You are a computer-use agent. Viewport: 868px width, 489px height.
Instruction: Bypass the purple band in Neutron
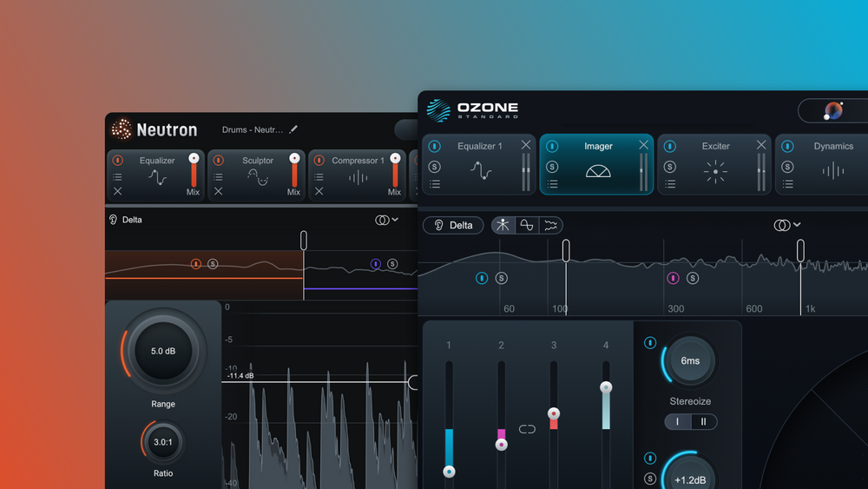[x=375, y=263]
